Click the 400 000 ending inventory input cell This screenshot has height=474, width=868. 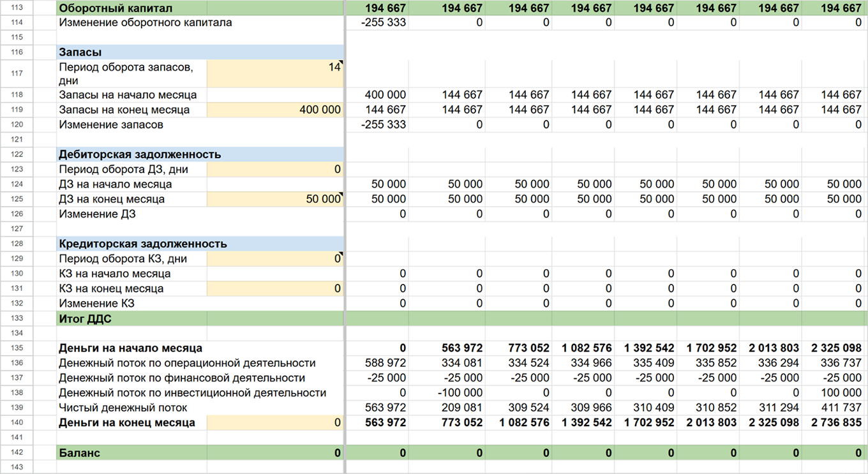click(275, 110)
